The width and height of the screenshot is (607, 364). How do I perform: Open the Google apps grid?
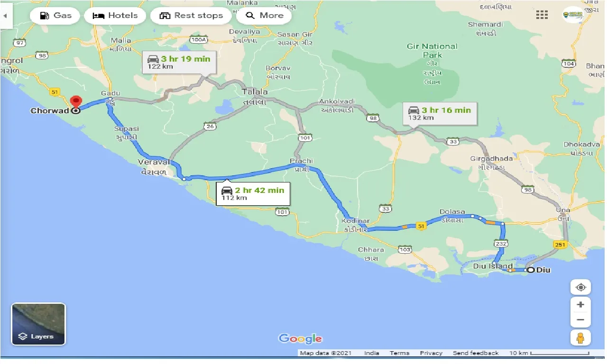point(542,15)
